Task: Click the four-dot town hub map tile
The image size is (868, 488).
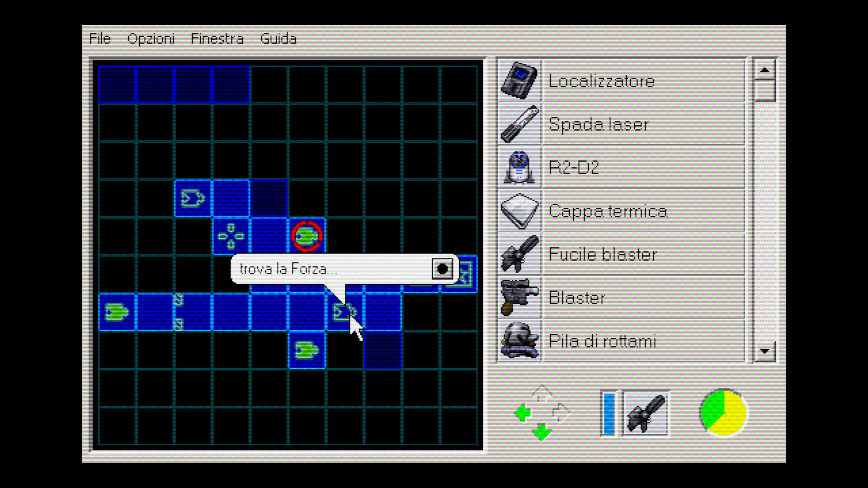Action: pyautogui.click(x=231, y=236)
